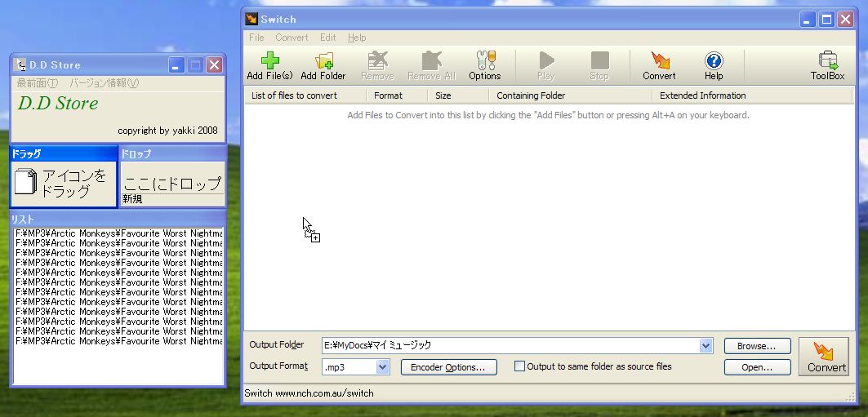This screenshot has width=868, height=417.
Task: Click the Extended Information column header
Action: [752, 95]
